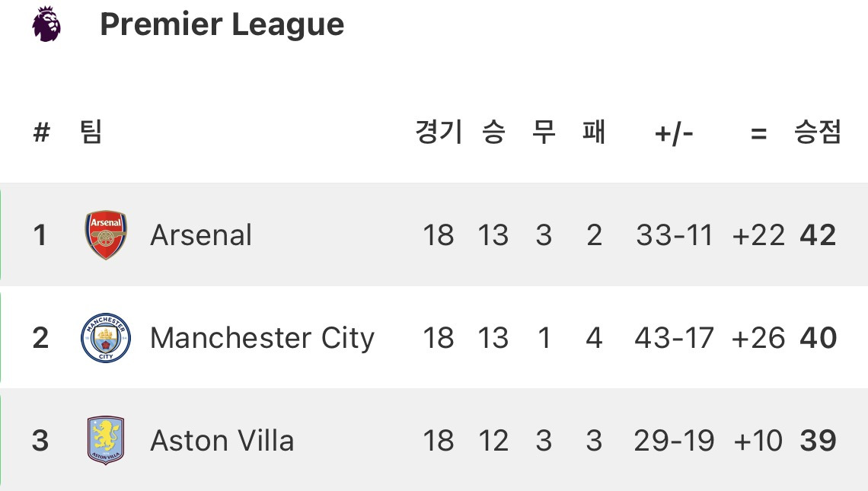Sort by the 패 losses column header

594,133
